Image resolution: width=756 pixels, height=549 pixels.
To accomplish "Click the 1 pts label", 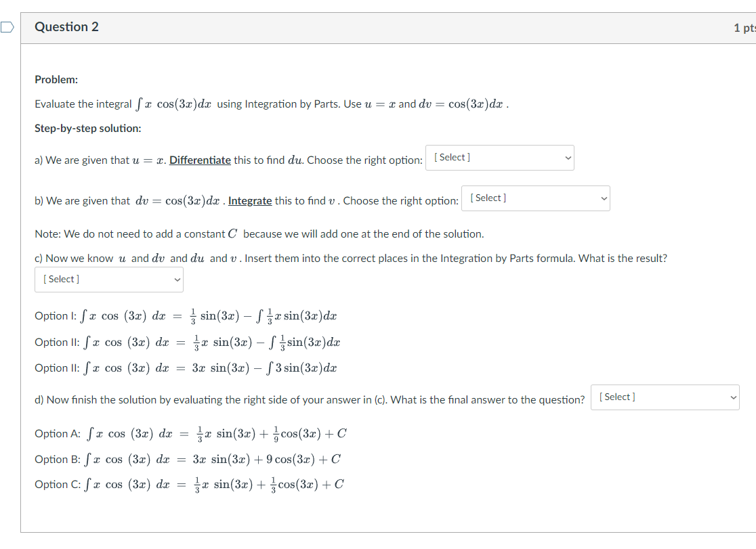I will coord(746,28).
